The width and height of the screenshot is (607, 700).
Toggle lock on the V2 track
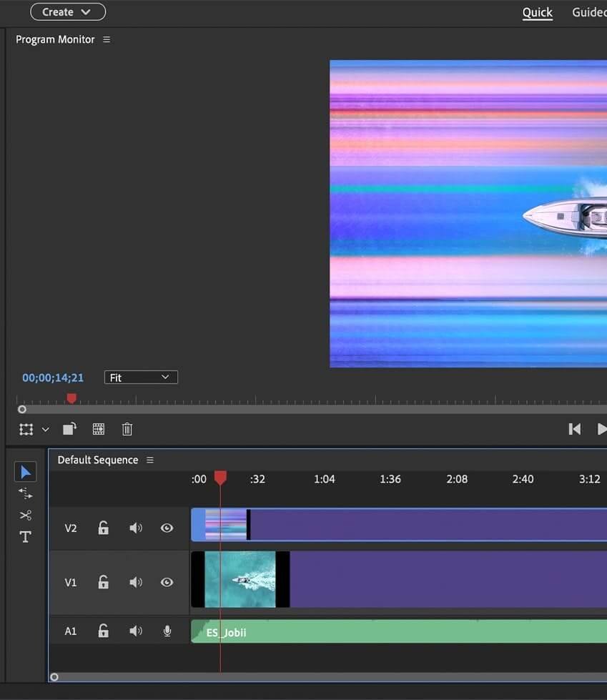(x=104, y=528)
